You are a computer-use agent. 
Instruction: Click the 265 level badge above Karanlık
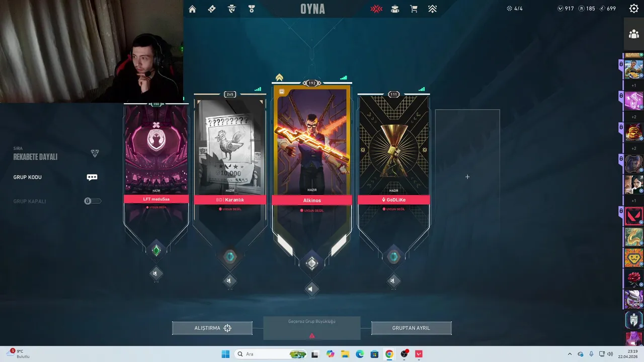[230, 94]
